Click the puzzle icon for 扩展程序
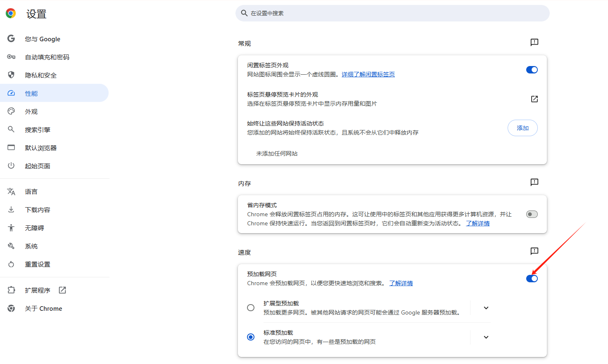The width and height of the screenshot is (608, 364). [x=11, y=290]
